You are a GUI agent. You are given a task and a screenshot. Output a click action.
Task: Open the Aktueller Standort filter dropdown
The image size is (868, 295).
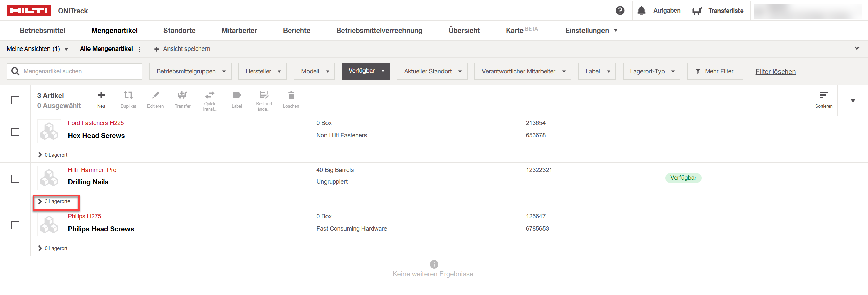pyautogui.click(x=432, y=71)
